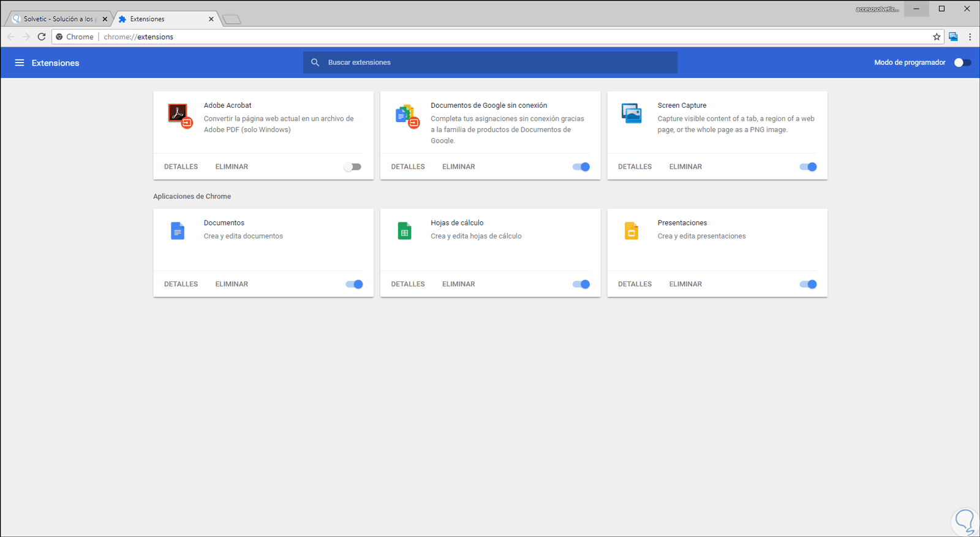
Task: Bookmark this page with the star icon
Action: tap(937, 37)
